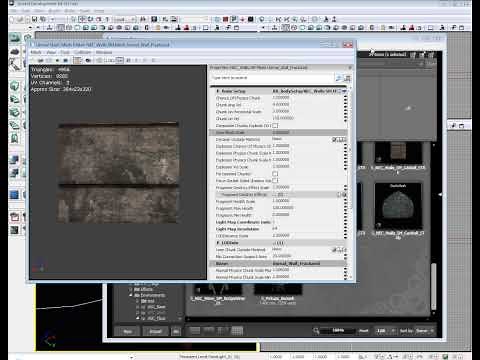Screen dimensions: 480x360
Task: Open the 128 thumbnail size dropdown
Action: click(x=384, y=331)
